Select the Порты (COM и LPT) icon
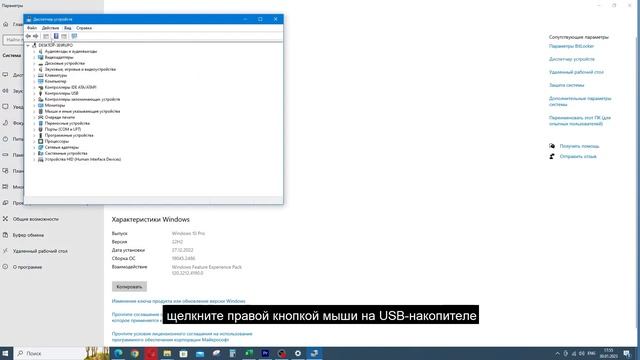The image size is (640, 360). pos(40,129)
